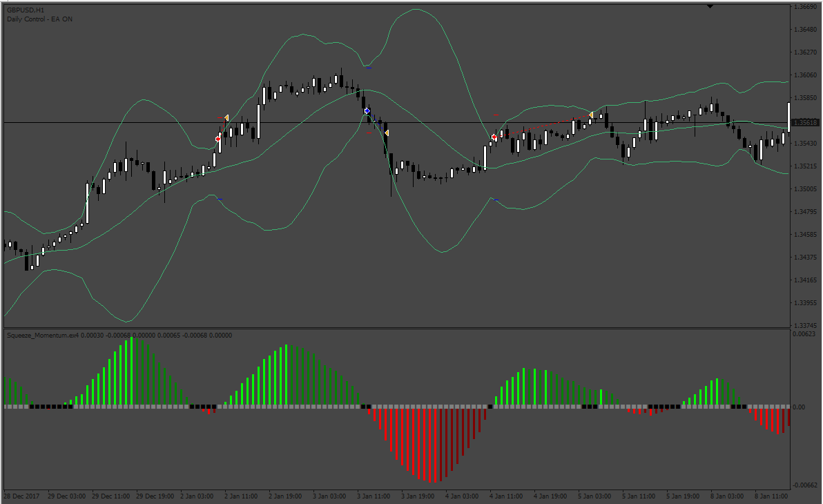Click price level 1.34165 on the axis

tap(806, 280)
